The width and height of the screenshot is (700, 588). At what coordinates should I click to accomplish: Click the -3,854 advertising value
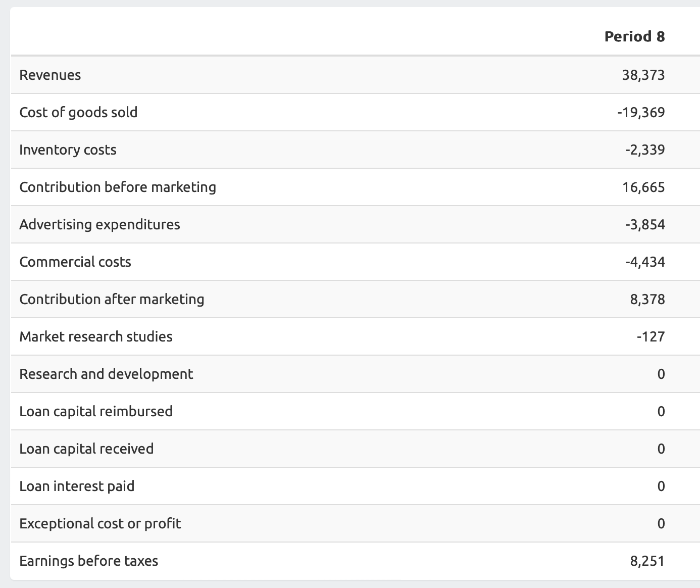coord(644,224)
